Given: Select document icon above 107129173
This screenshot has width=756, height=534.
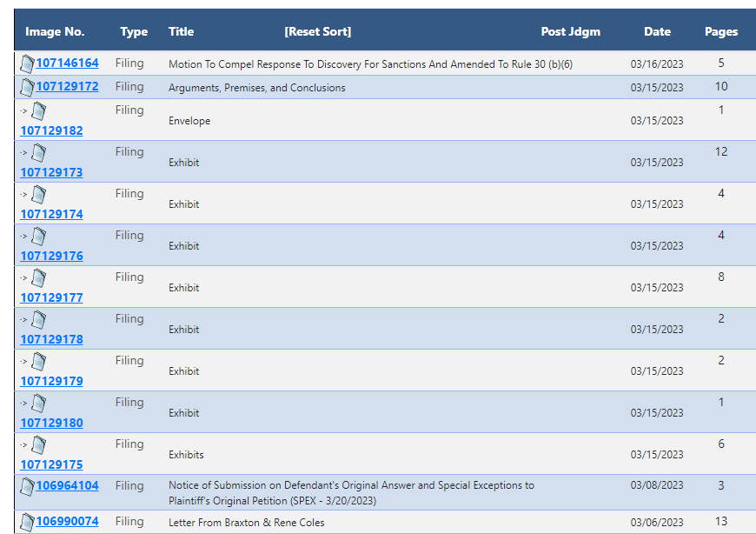Looking at the screenshot, I should 38,153.
